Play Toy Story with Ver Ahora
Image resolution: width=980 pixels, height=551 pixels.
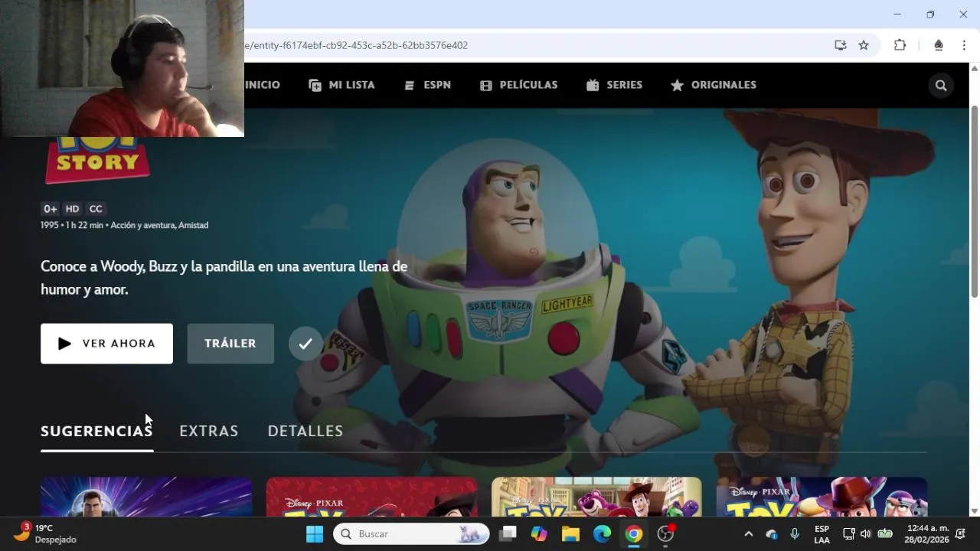click(106, 344)
